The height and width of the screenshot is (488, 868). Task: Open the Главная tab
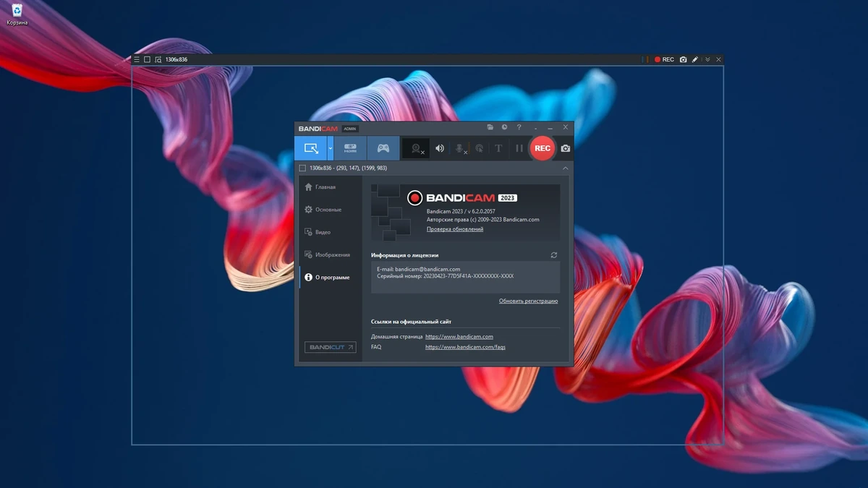[331, 187]
